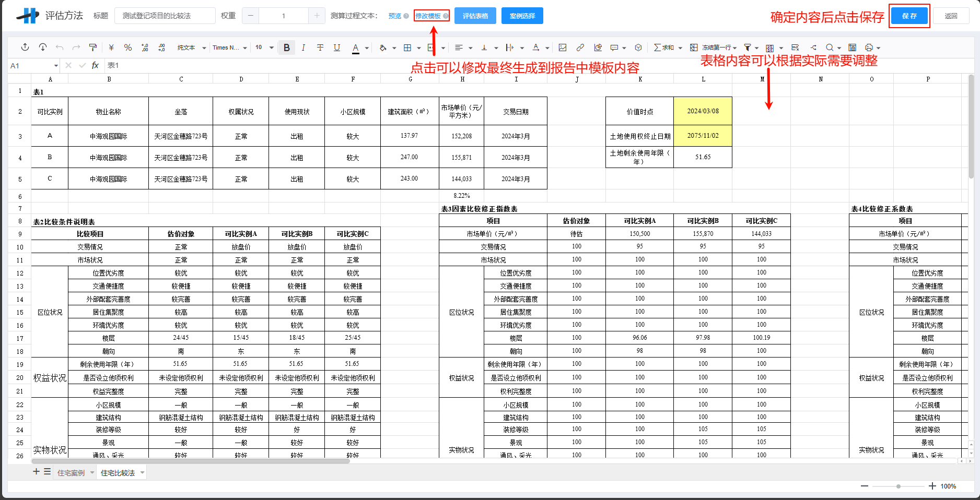This screenshot has width=980, height=500.
Task: Toggle underline formatting
Action: (x=337, y=47)
